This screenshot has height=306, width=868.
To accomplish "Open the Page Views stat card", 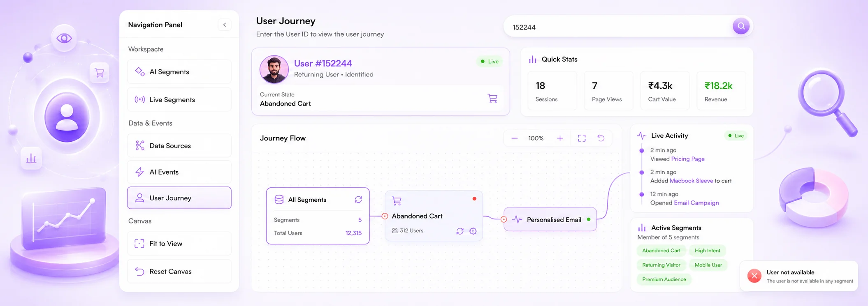I will coord(608,90).
